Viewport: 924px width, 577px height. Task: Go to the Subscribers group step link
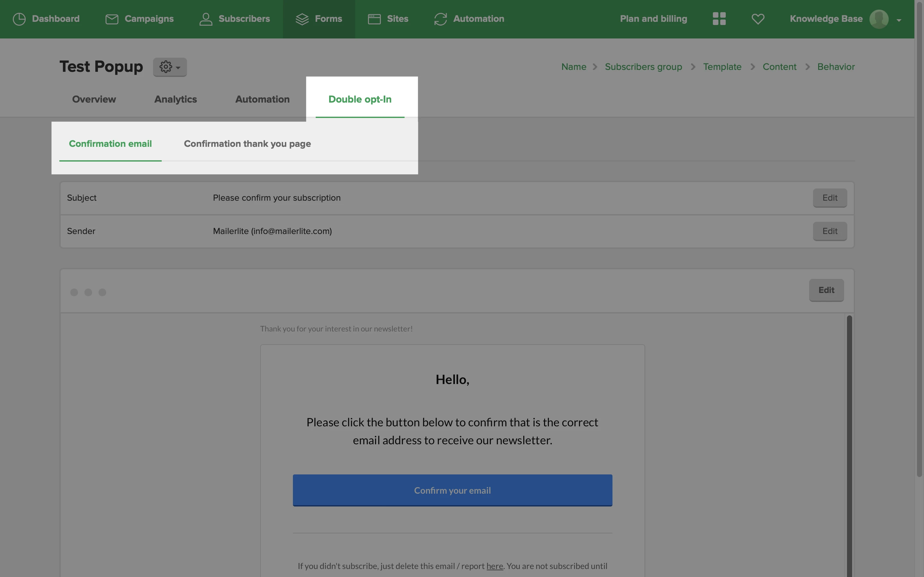point(643,67)
